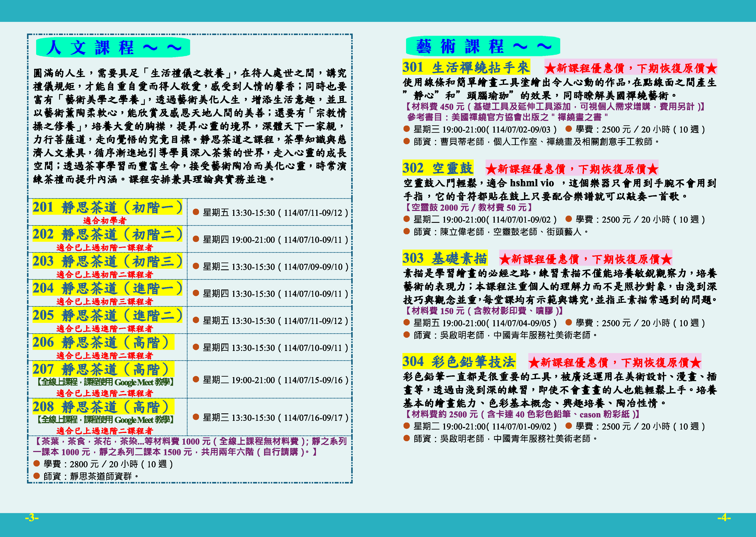The height and width of the screenshot is (537, 756).
Task: Click schedule 星期二 19:00-21:00 (114/07/15-09/16)
Action: [x=270, y=380]
